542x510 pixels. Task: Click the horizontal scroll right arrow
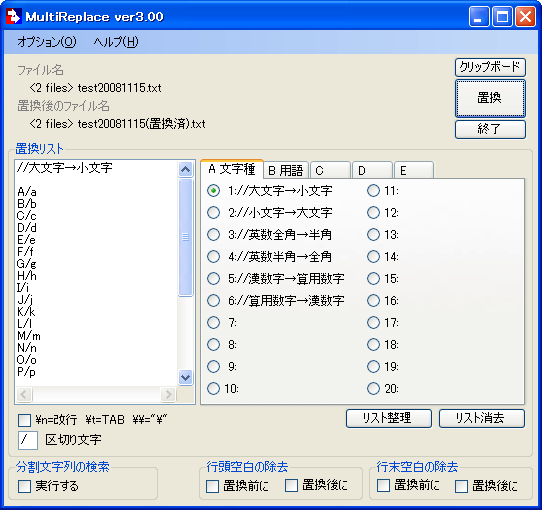click(168, 394)
